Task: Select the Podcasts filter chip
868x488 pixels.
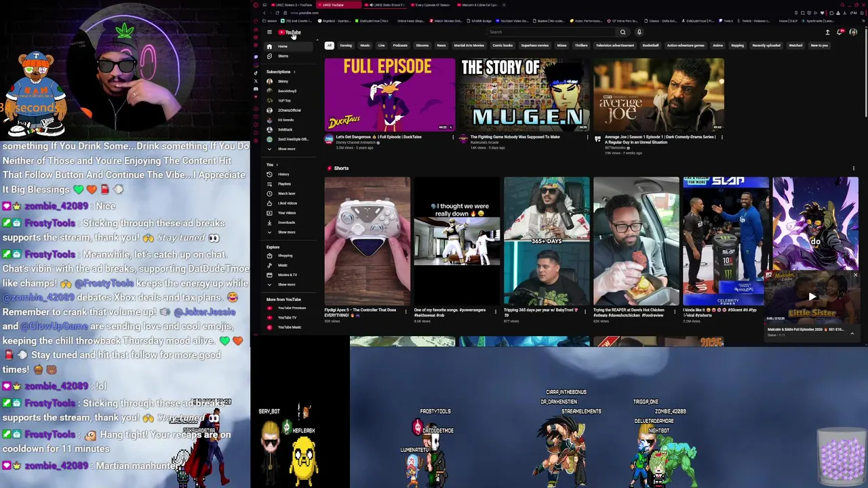Action: [400, 45]
